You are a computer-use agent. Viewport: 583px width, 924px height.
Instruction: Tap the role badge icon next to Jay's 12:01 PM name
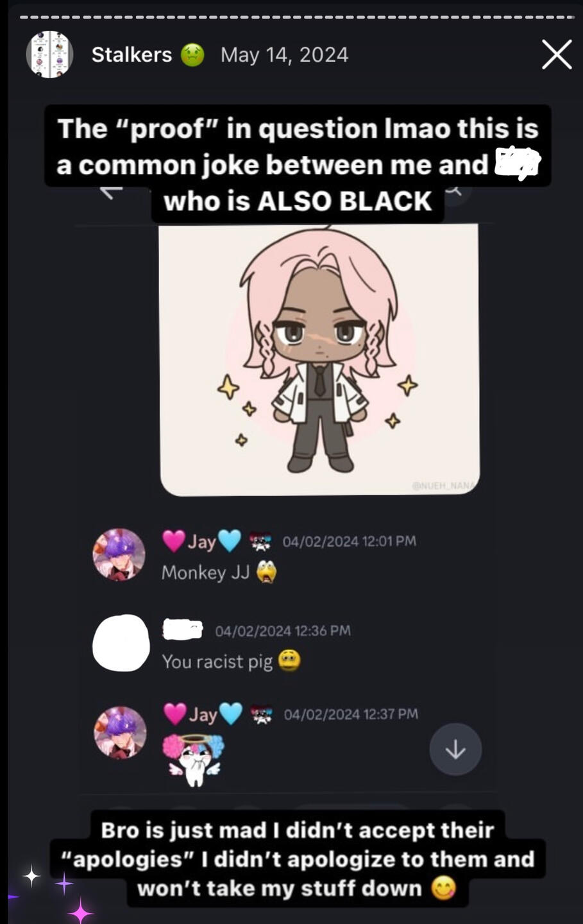tap(260, 542)
